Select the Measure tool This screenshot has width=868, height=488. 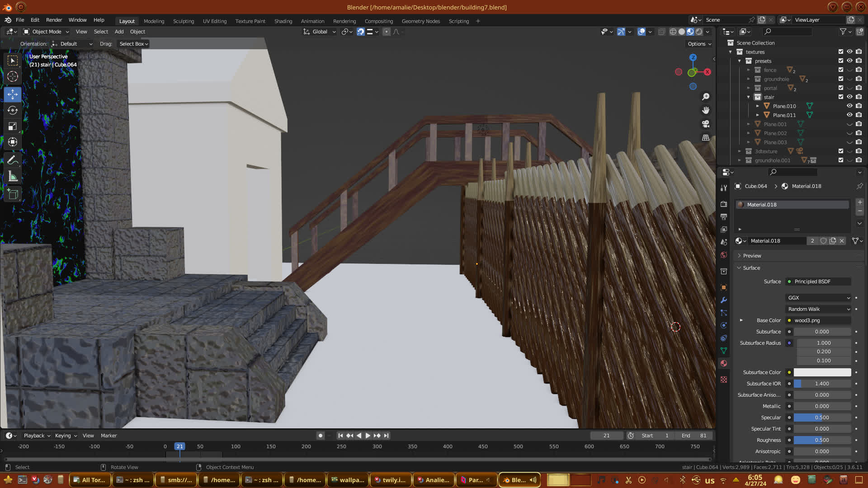point(13,177)
